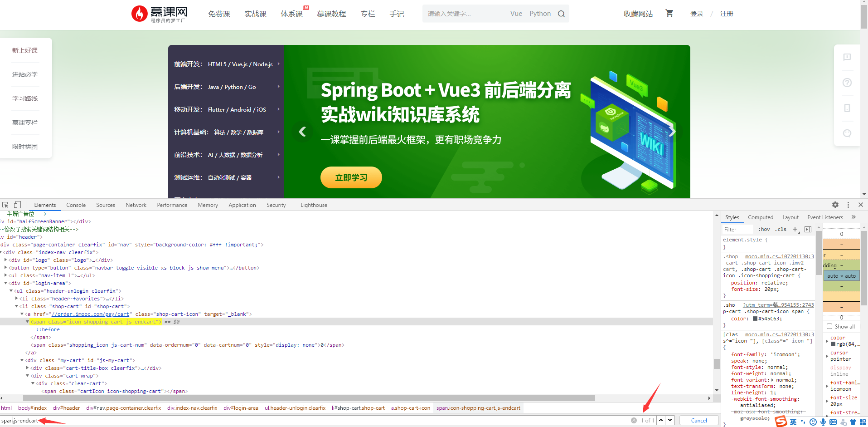Screen dimensions: 868x427
Task: Go to previous banner slide arrow
Action: pos(302,132)
